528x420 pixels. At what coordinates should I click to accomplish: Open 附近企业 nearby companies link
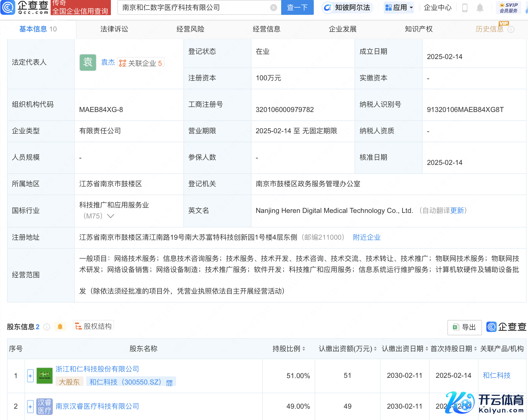366,237
